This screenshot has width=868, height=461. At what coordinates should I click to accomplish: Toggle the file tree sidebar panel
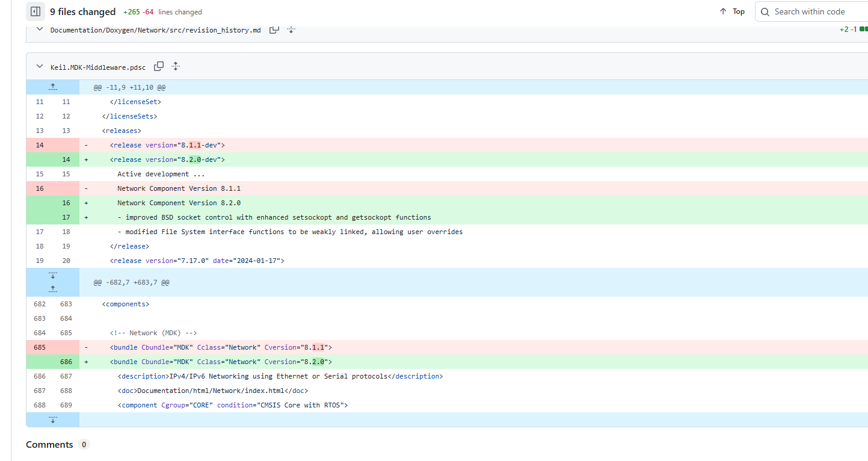35,11
